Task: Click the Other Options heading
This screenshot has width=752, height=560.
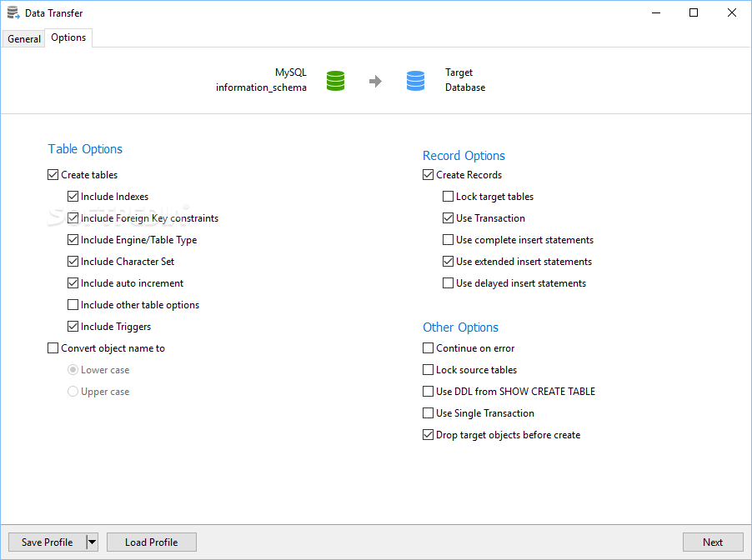Action: coord(460,327)
